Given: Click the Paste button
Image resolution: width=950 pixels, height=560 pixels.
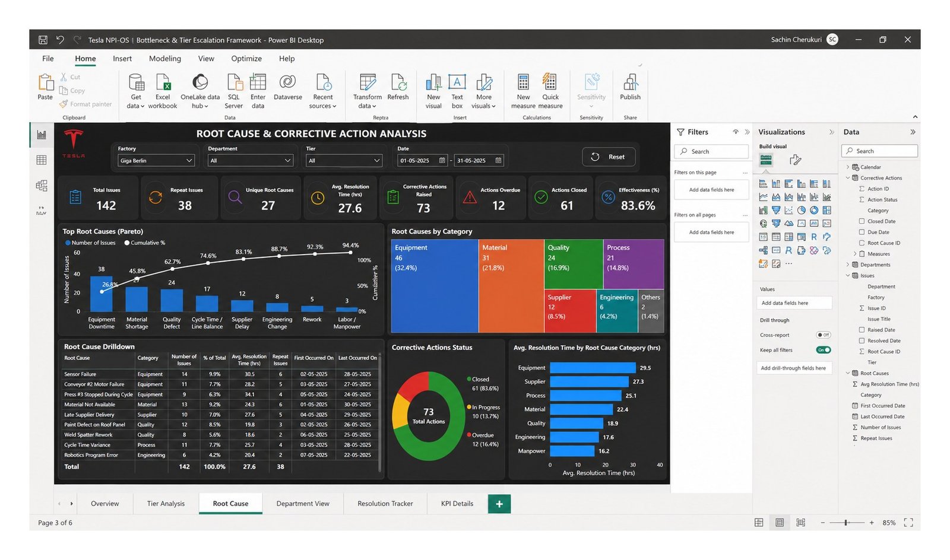Looking at the screenshot, I should [45, 87].
